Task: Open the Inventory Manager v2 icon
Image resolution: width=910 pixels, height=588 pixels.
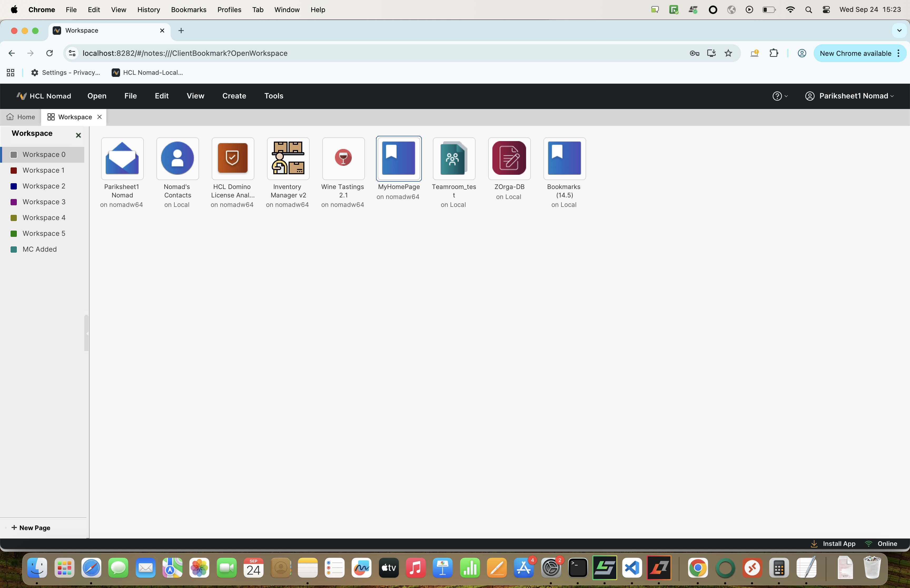Action: [288, 158]
